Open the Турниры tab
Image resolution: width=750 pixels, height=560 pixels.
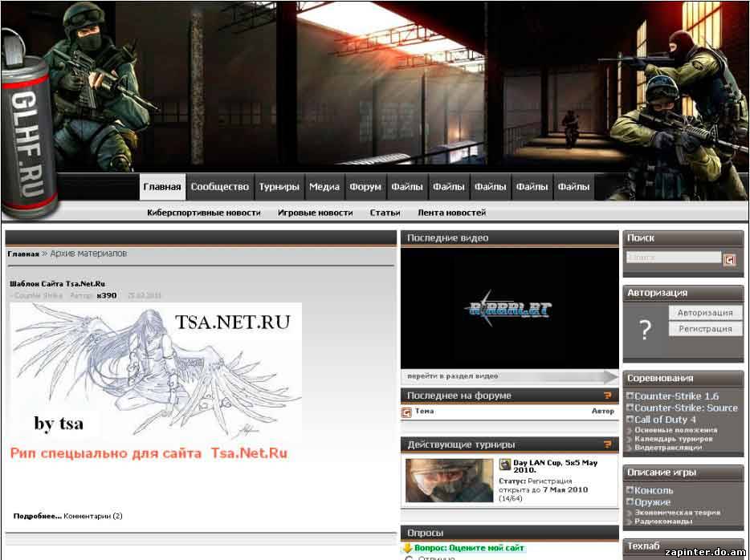[279, 187]
